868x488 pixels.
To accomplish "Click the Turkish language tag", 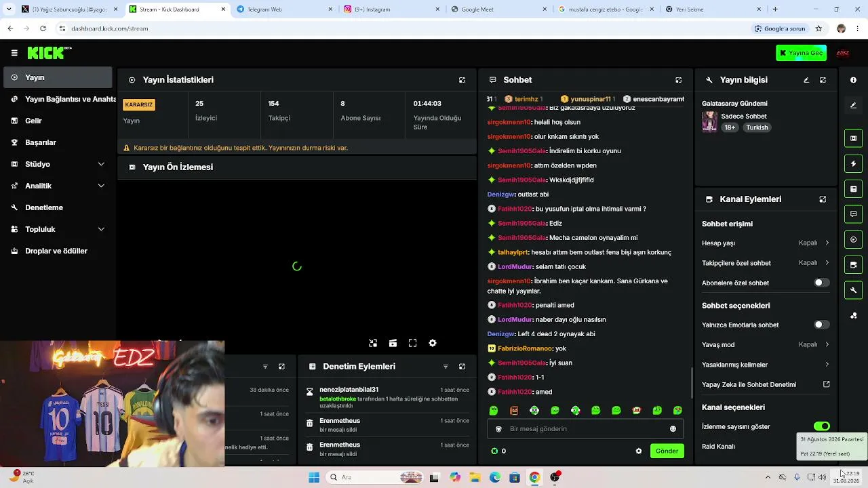I will click(x=757, y=127).
